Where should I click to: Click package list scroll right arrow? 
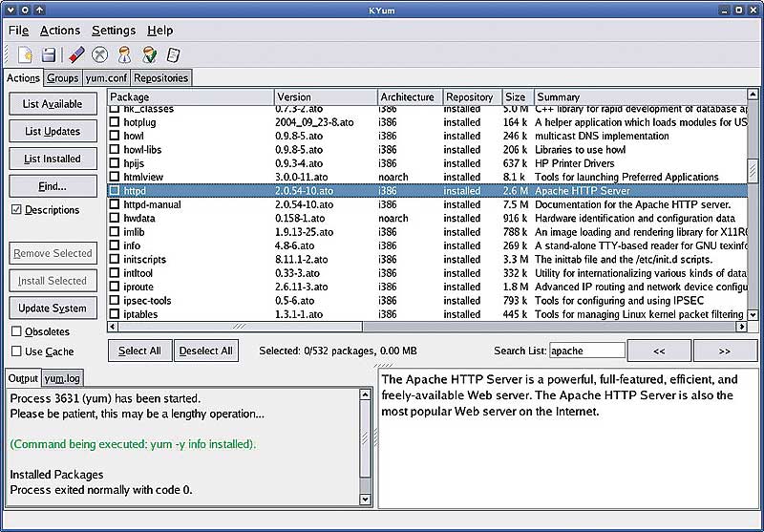click(x=742, y=327)
